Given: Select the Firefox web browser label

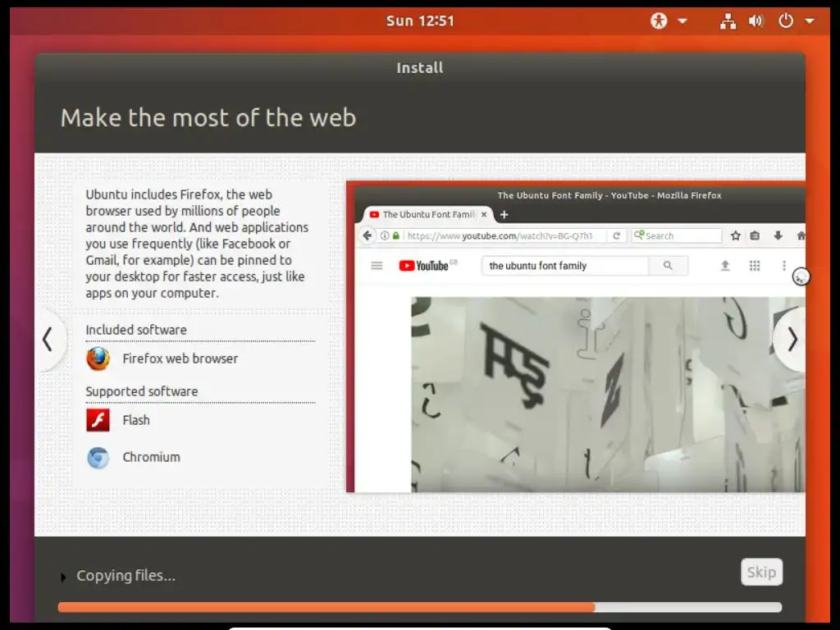Looking at the screenshot, I should click(x=180, y=358).
